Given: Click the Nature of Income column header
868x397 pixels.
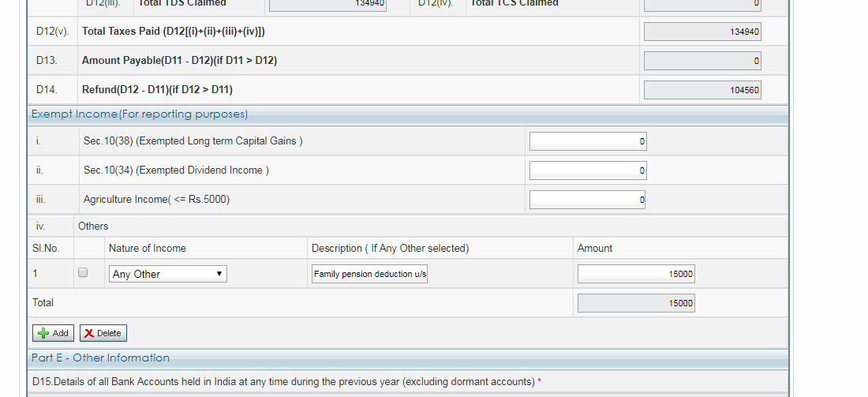Looking at the screenshot, I should click(148, 248).
